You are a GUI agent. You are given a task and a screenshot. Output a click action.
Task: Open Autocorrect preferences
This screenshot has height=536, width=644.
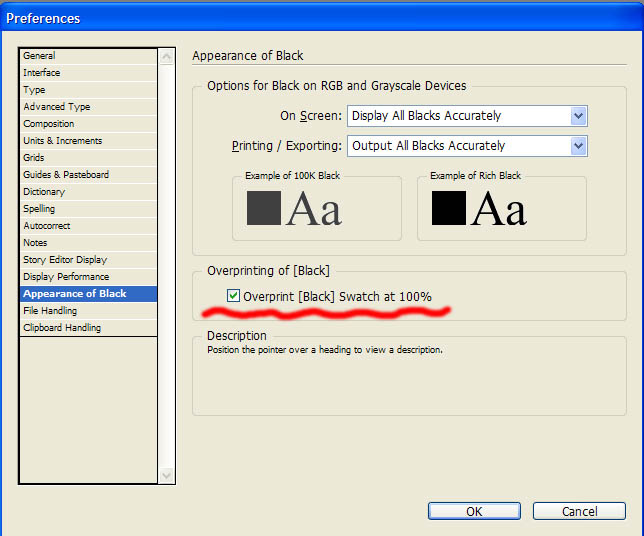click(x=88, y=226)
